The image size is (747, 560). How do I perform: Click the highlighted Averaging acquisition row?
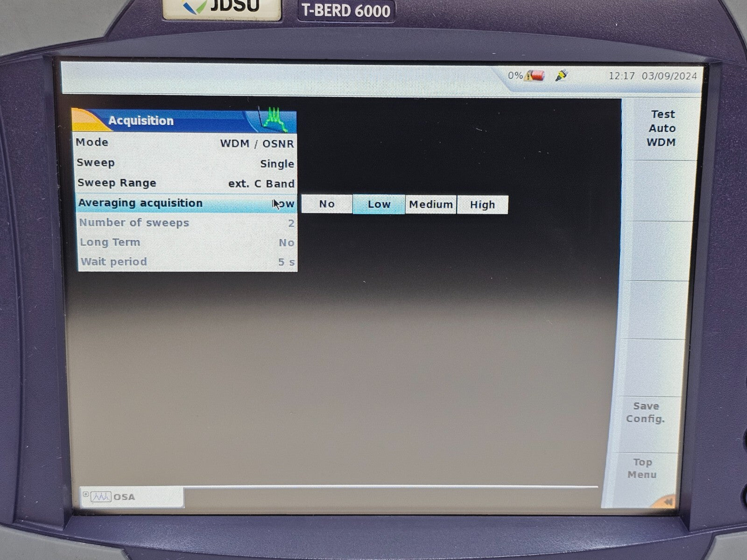[187, 203]
